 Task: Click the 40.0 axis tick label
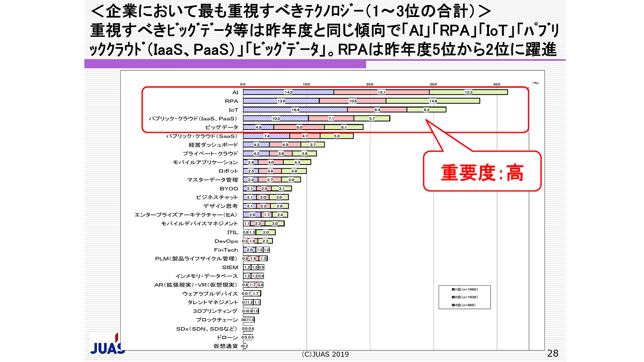coord(497,84)
